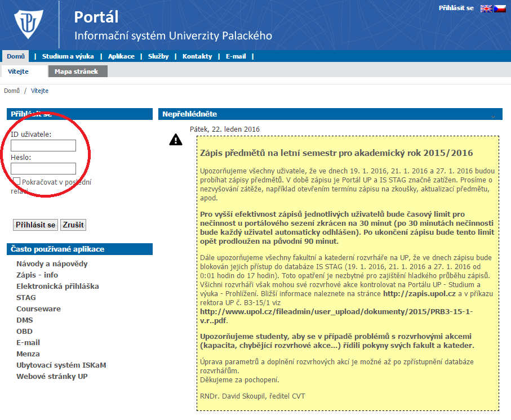
Task: Focus the ID uživatele field
Action: point(43,146)
